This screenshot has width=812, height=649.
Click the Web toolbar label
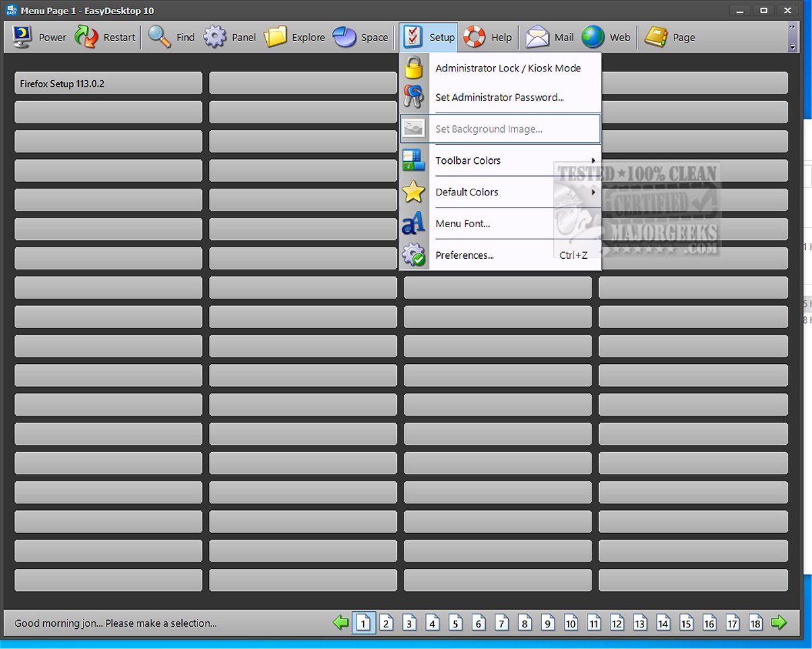pos(620,38)
